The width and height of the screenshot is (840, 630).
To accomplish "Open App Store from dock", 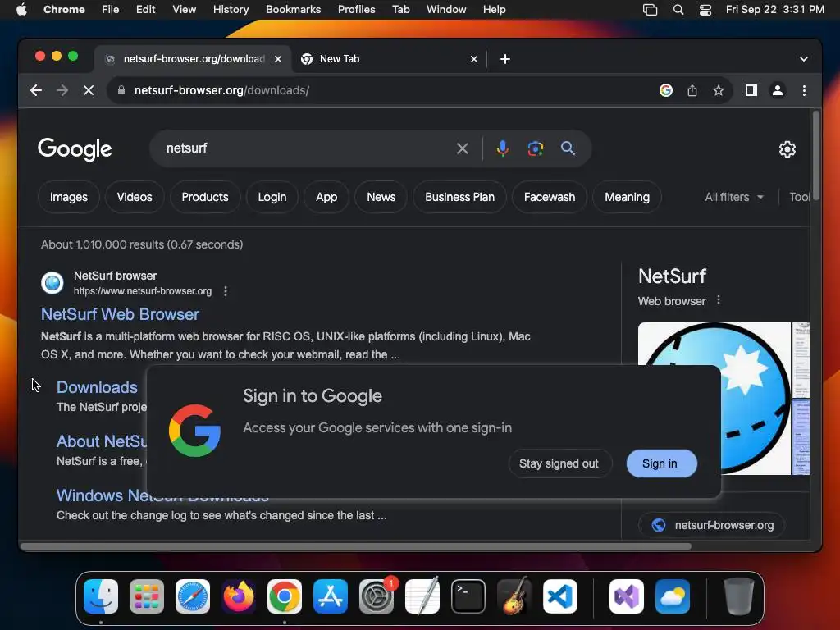I will [331, 596].
